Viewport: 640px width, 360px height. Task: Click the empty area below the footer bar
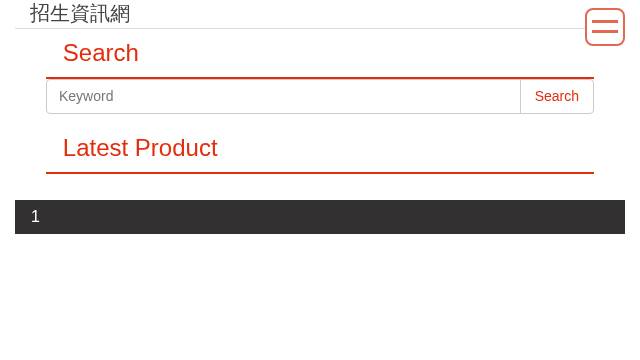click(320, 296)
